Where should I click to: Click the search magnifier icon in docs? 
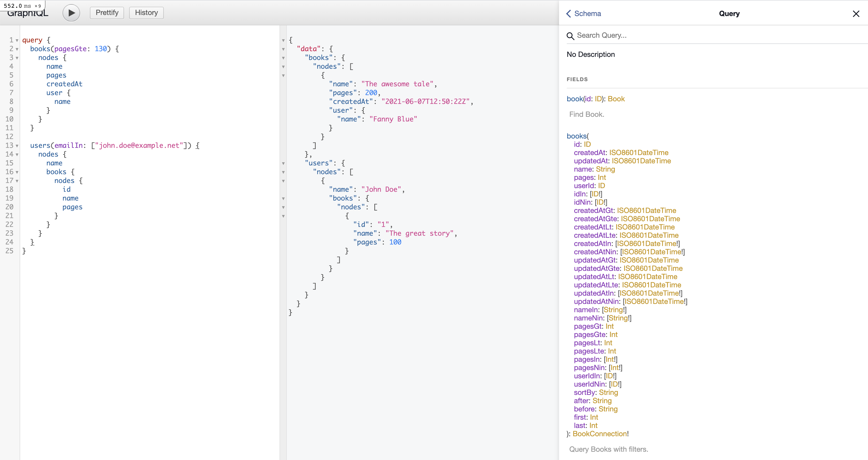(570, 36)
